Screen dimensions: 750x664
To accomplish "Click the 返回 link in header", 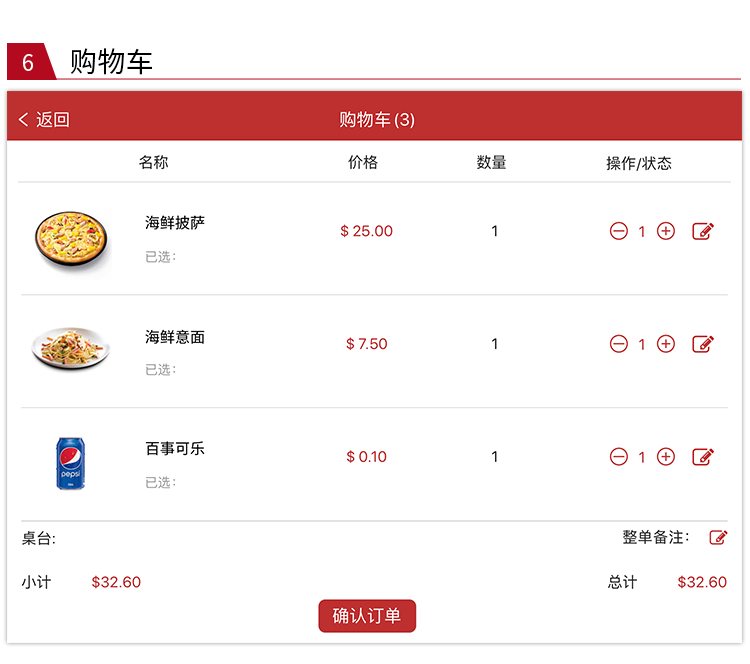I will pyautogui.click(x=53, y=119).
